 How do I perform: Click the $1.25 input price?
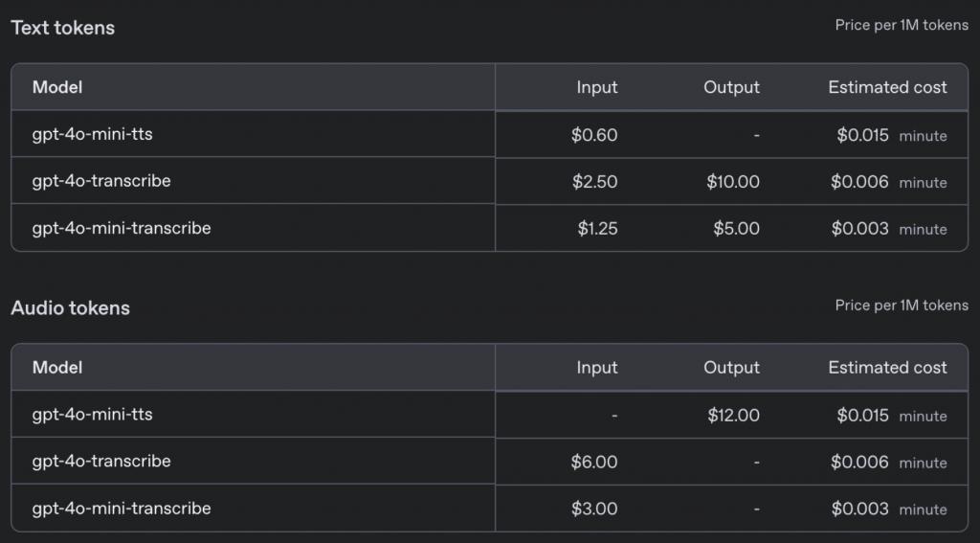tap(597, 229)
